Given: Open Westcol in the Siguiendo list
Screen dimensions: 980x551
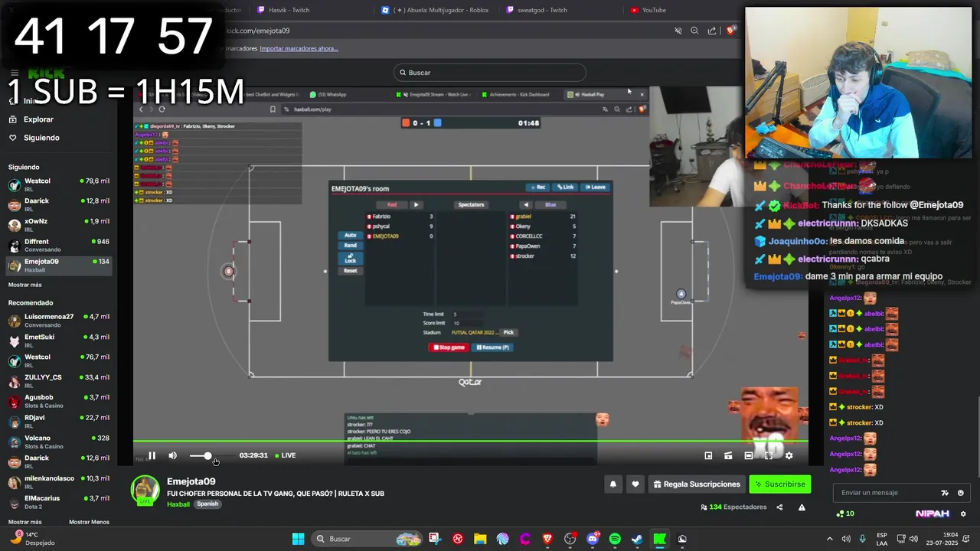Looking at the screenshot, I should coord(58,184).
